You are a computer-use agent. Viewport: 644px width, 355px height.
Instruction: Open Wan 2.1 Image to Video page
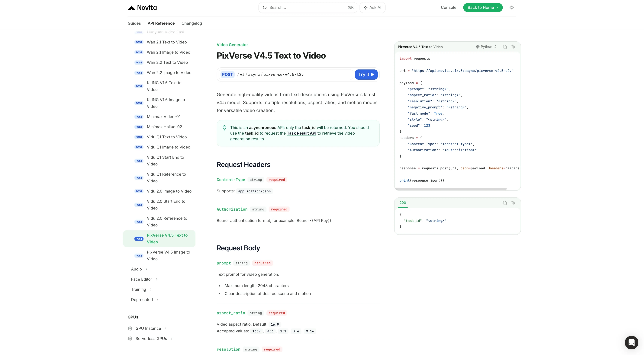click(169, 52)
